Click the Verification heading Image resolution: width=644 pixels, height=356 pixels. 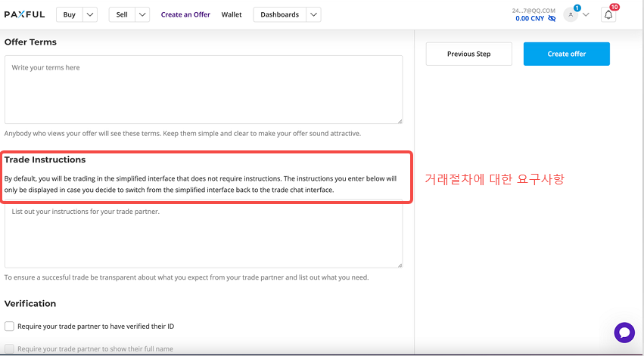pyautogui.click(x=30, y=304)
